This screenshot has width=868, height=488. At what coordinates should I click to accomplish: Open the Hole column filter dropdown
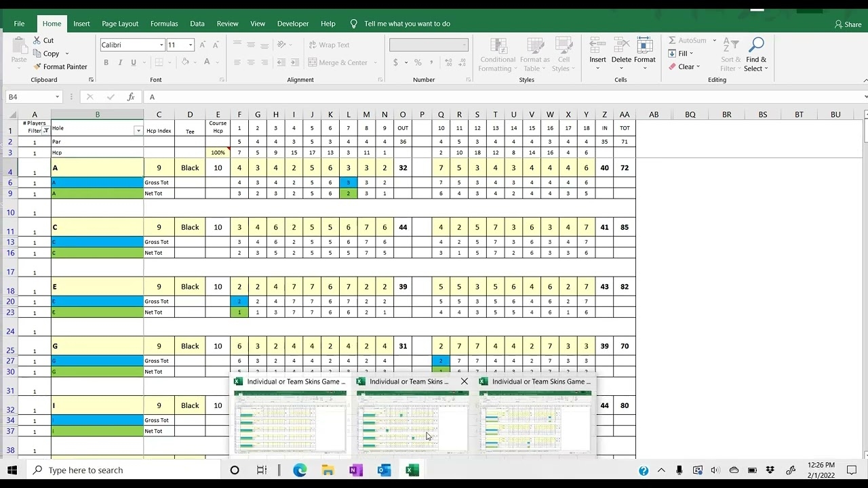(140, 129)
